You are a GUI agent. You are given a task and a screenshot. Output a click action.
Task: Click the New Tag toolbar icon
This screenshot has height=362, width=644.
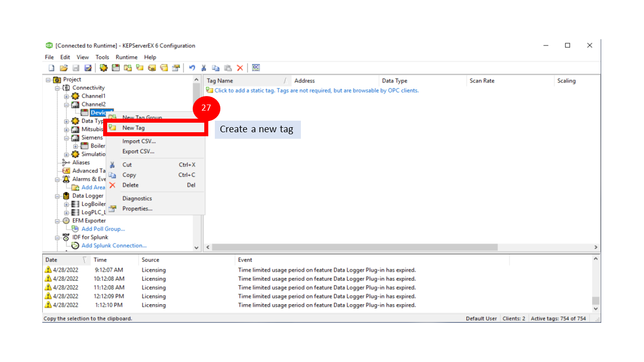(x=139, y=68)
